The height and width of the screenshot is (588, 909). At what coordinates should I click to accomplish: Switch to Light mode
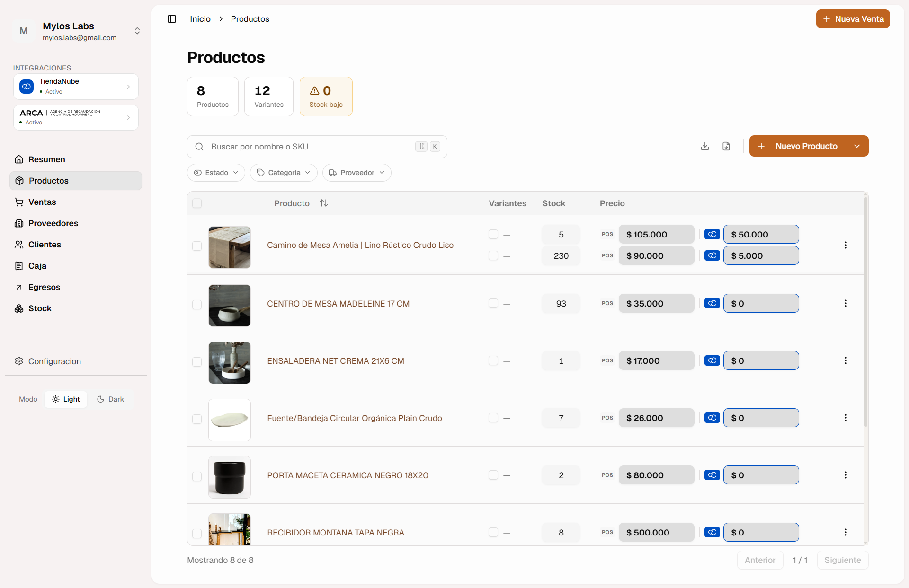coord(66,399)
